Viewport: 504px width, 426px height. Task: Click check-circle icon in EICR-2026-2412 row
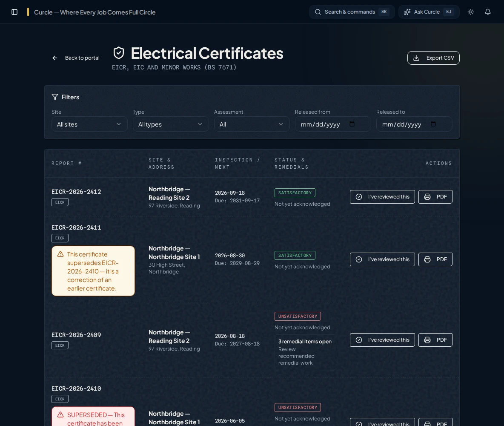point(359,196)
